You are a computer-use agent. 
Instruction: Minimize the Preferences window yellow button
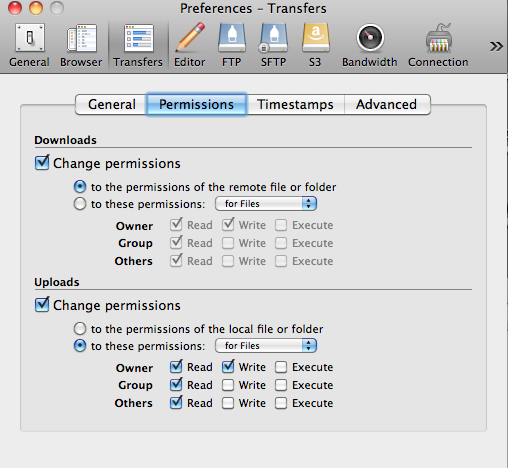click(x=36, y=8)
